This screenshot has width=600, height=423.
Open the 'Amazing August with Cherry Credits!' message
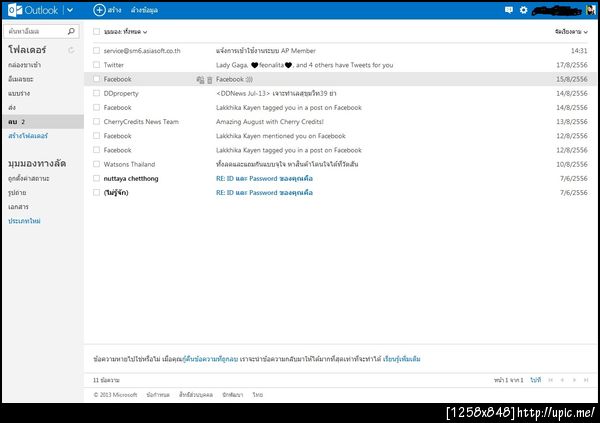[270, 122]
